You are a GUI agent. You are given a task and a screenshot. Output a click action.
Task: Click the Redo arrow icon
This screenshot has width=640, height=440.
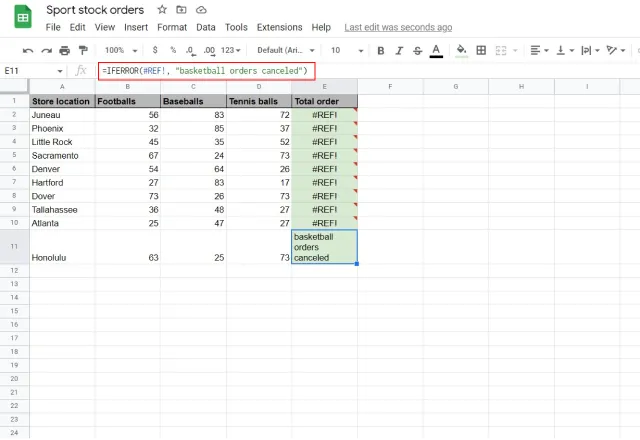46,51
